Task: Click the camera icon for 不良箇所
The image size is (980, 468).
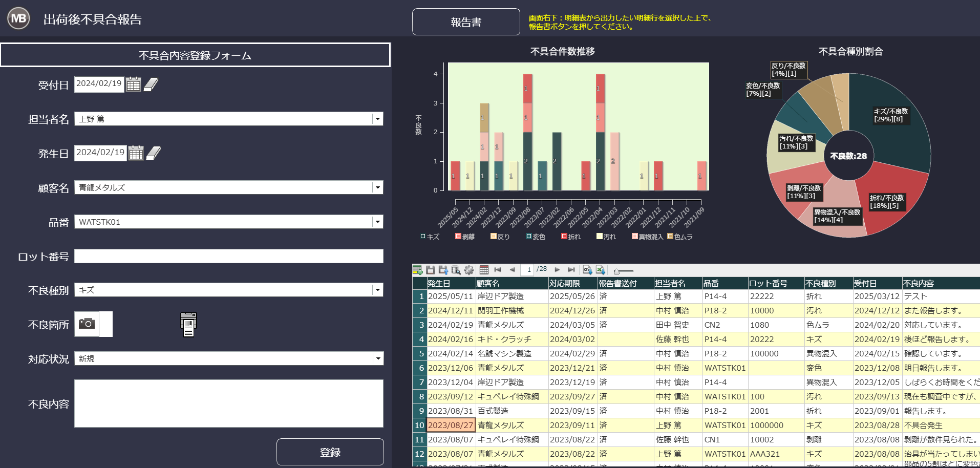Action: (x=87, y=324)
